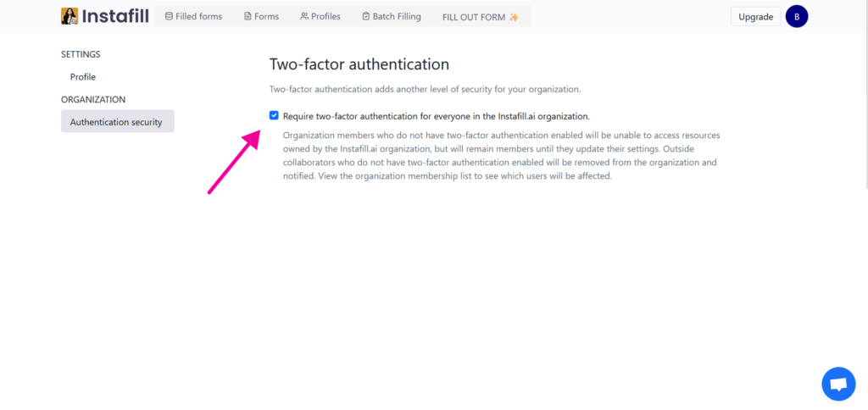Select FILL OUT FORM in navigation
This screenshot has width=868, height=410.
coord(481,17)
